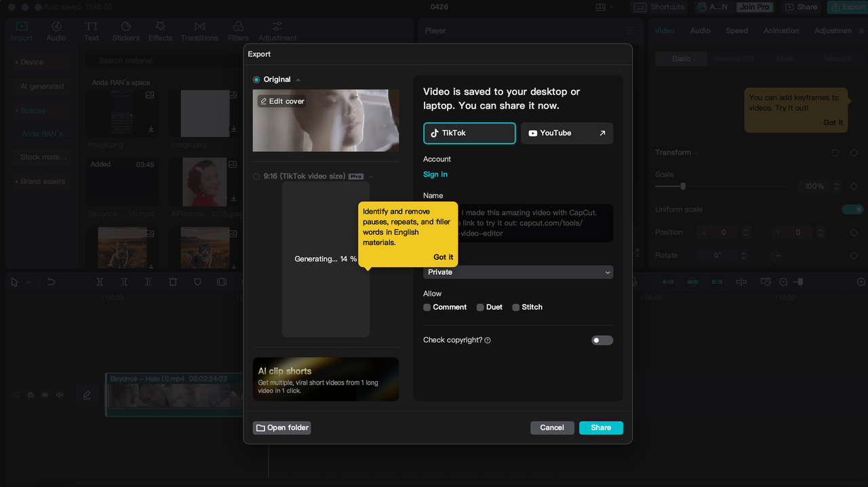
Task: Open the Private visibility dropdown
Action: [x=518, y=272]
